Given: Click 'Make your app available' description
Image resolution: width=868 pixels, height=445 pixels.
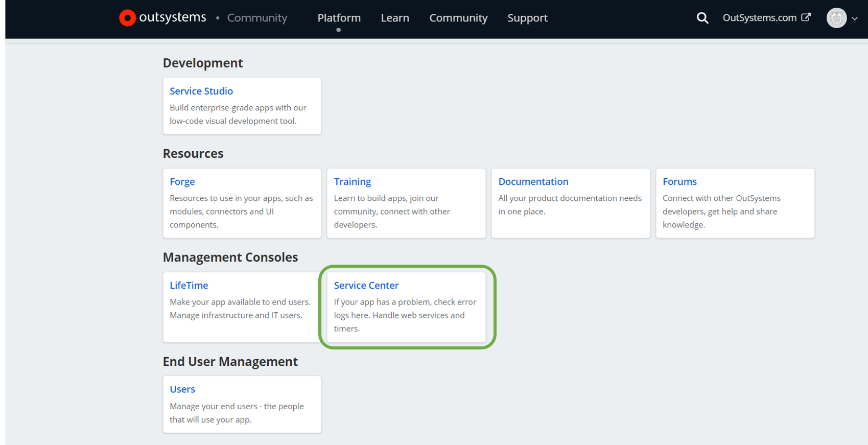Looking at the screenshot, I should tap(240, 309).
